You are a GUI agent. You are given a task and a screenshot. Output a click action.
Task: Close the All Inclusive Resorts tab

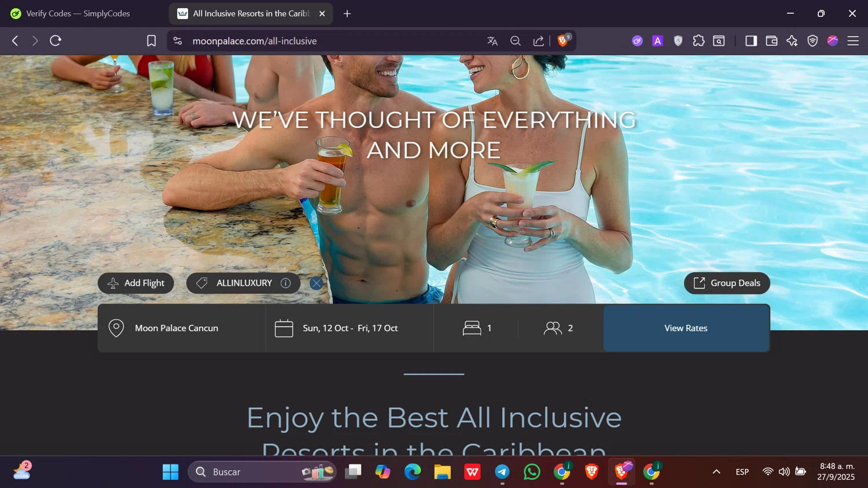click(x=322, y=13)
